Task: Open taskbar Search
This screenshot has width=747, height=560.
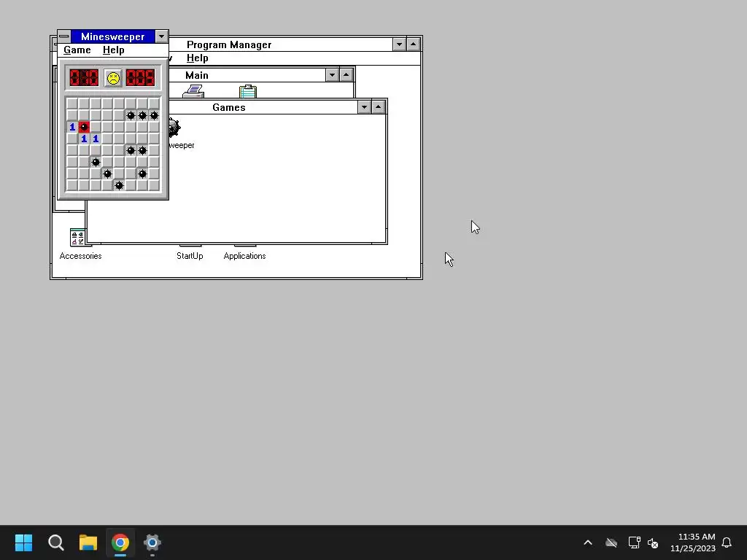Action: coord(55,542)
